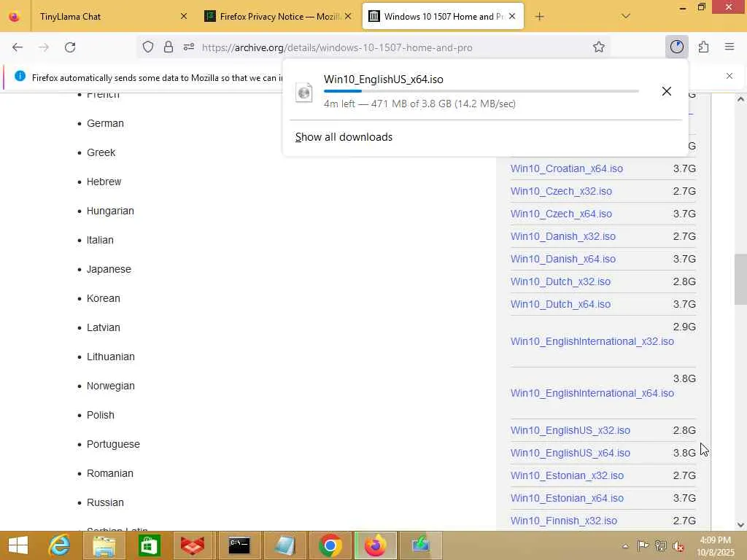Click the page vertical scrollbar thumb
747x560 pixels.
click(740, 279)
